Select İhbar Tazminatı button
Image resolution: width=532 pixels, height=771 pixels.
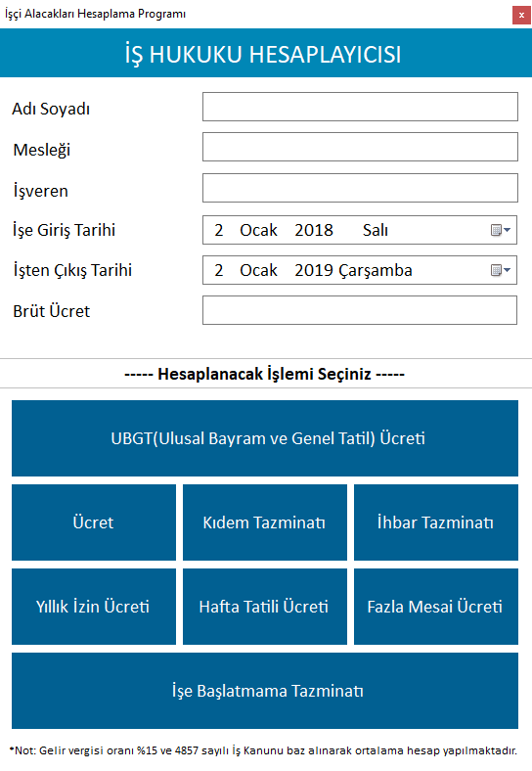click(436, 522)
